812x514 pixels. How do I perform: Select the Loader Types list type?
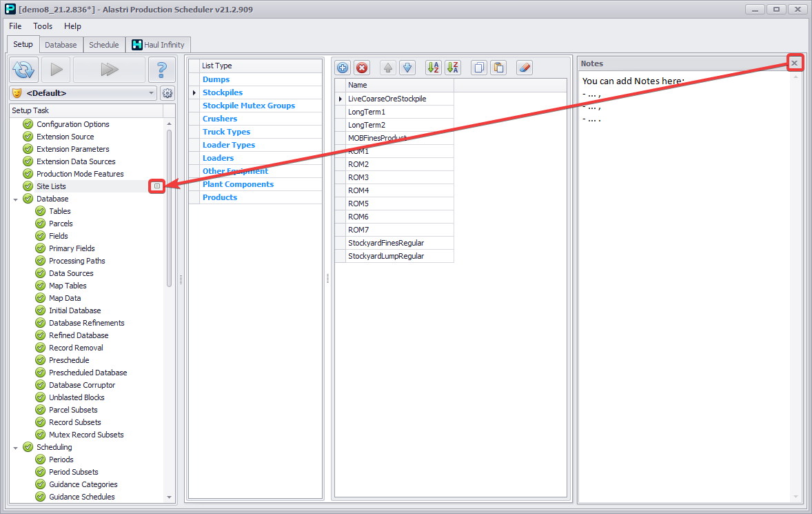229,145
